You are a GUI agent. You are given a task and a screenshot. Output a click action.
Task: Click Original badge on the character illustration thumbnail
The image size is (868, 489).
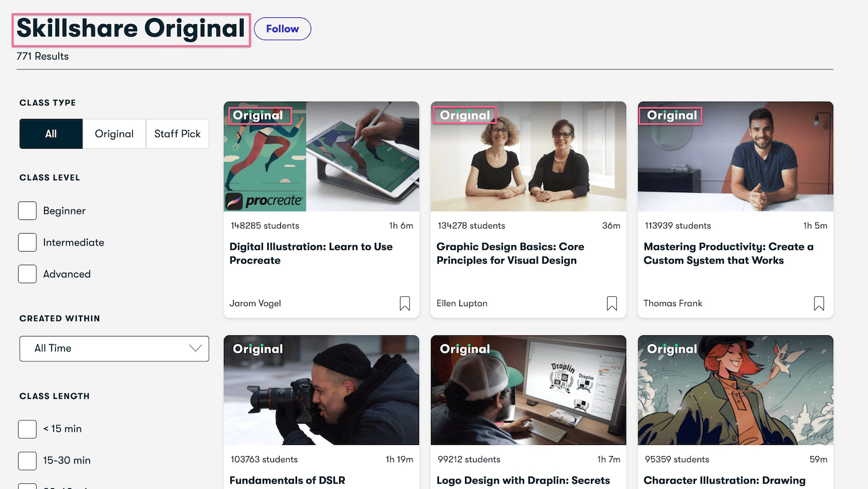(x=672, y=349)
